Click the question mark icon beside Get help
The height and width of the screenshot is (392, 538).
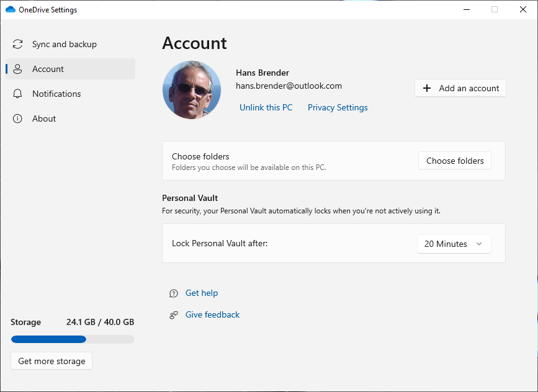174,293
